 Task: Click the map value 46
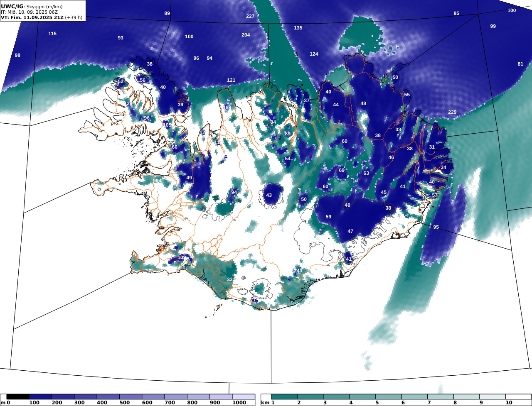391,157
